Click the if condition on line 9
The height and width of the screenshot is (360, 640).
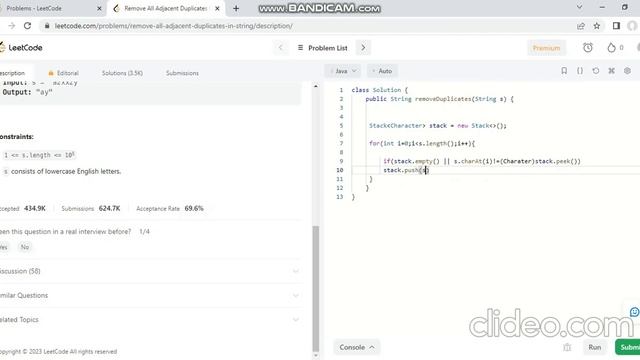(482, 161)
